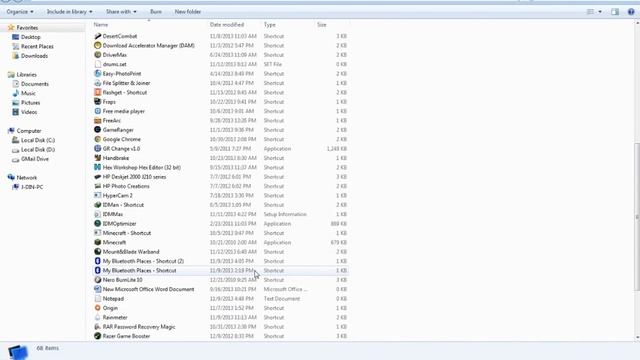Select the DriverMax shortcut icon

pos(98,55)
